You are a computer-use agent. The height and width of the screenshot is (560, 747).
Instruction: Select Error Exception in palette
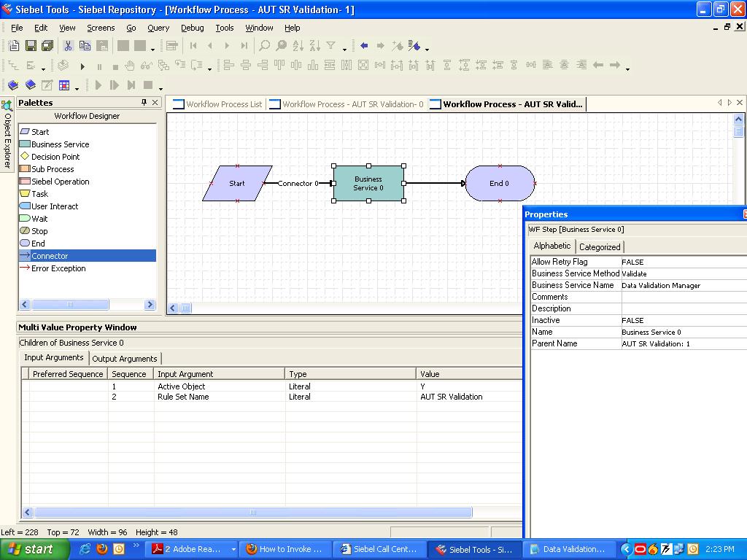coord(58,268)
